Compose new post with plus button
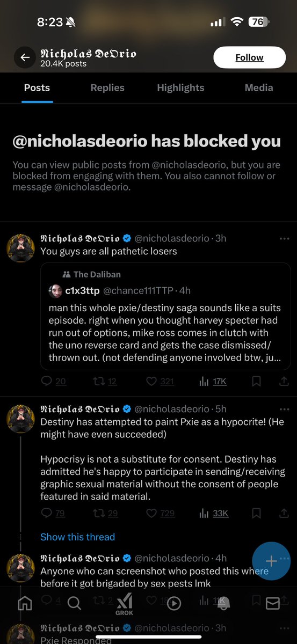297x644 pixels. (x=271, y=561)
